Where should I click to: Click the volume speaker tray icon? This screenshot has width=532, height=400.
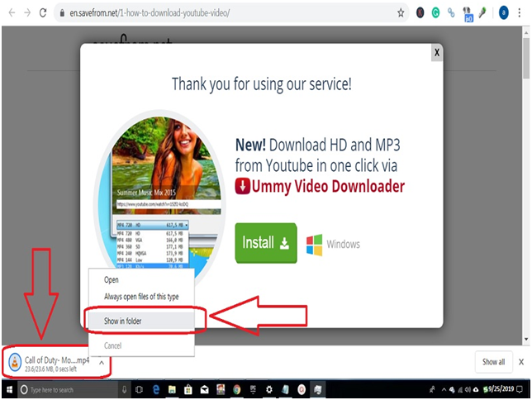(468, 390)
